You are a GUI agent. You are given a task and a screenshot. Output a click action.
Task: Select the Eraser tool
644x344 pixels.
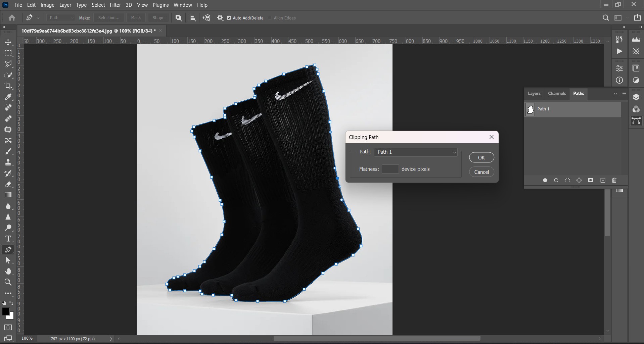point(8,184)
